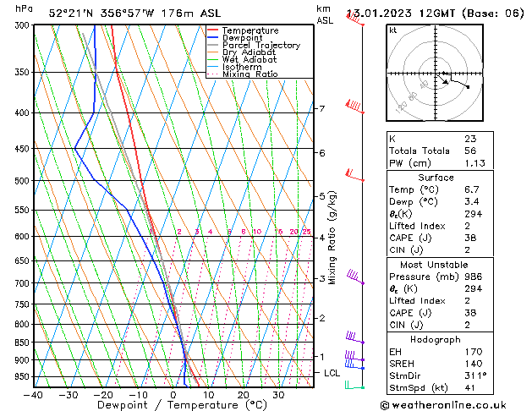
Task: Click the EH value "170"
Action: pyautogui.click(x=474, y=352)
